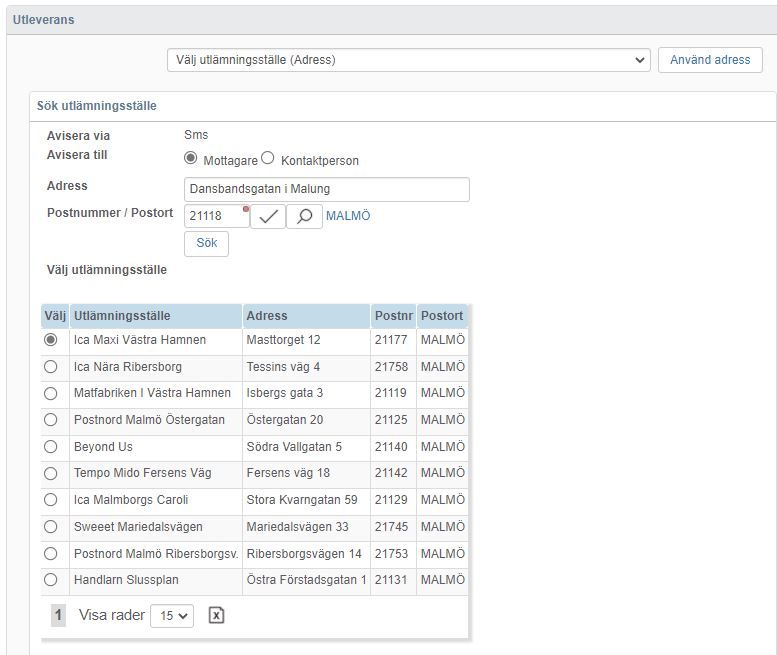Screen dimensions: 777x655
Task: Select Kontaktperson radio option
Action: [268, 158]
